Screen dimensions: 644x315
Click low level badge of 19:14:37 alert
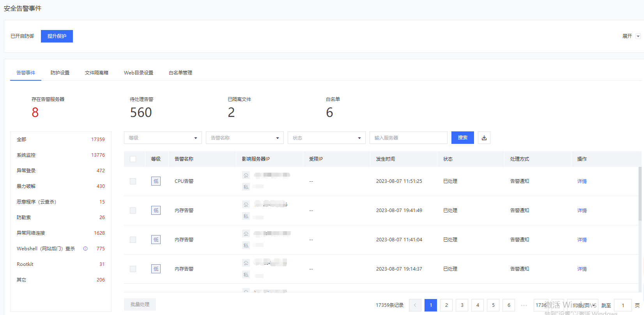coord(156,269)
